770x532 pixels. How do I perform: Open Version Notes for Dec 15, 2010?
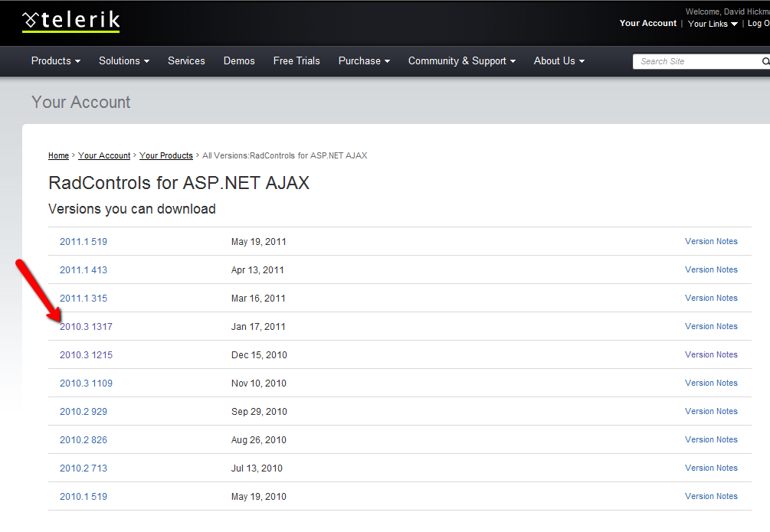(x=711, y=354)
